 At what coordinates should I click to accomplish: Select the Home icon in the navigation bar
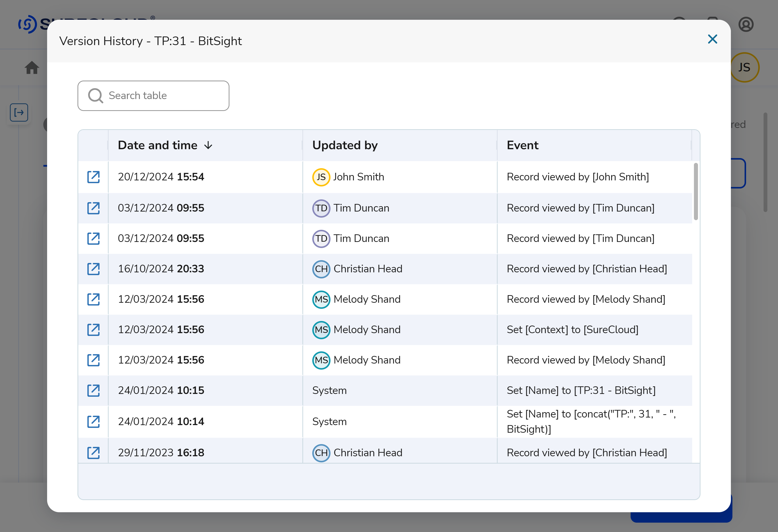(32, 67)
